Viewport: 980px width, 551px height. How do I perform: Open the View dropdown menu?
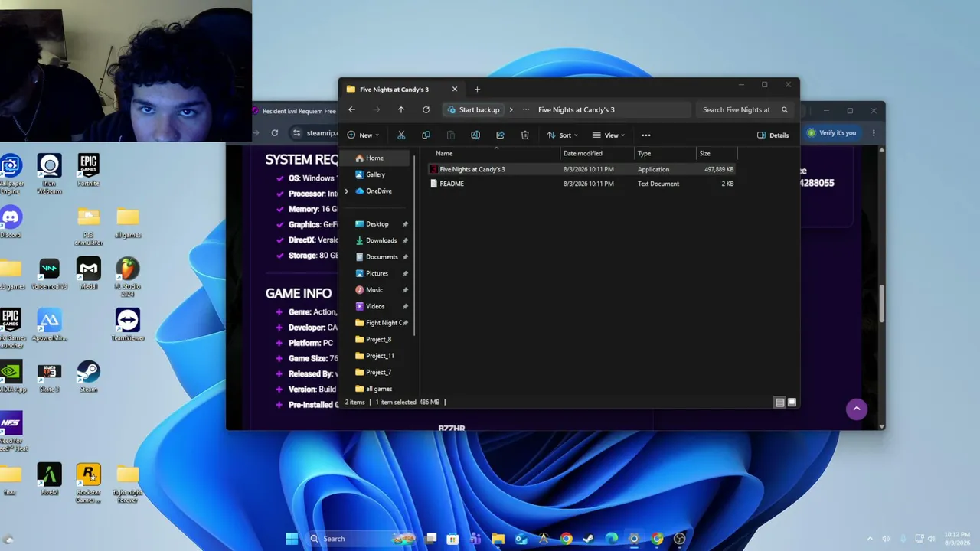click(609, 135)
